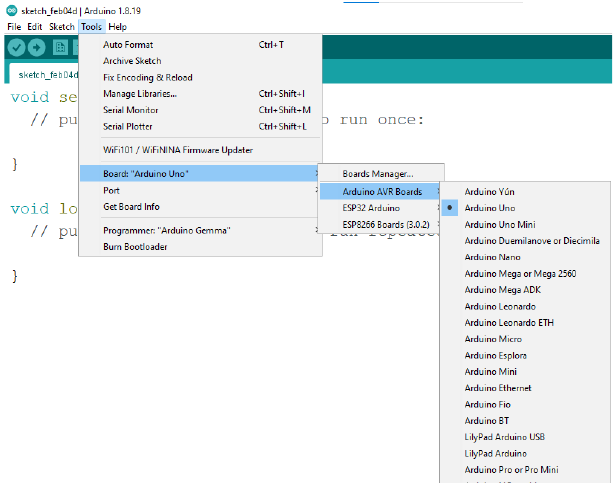Open the Serial Plotter
Image resolution: width=614 pixels, height=485 pixels.
pos(200,126)
